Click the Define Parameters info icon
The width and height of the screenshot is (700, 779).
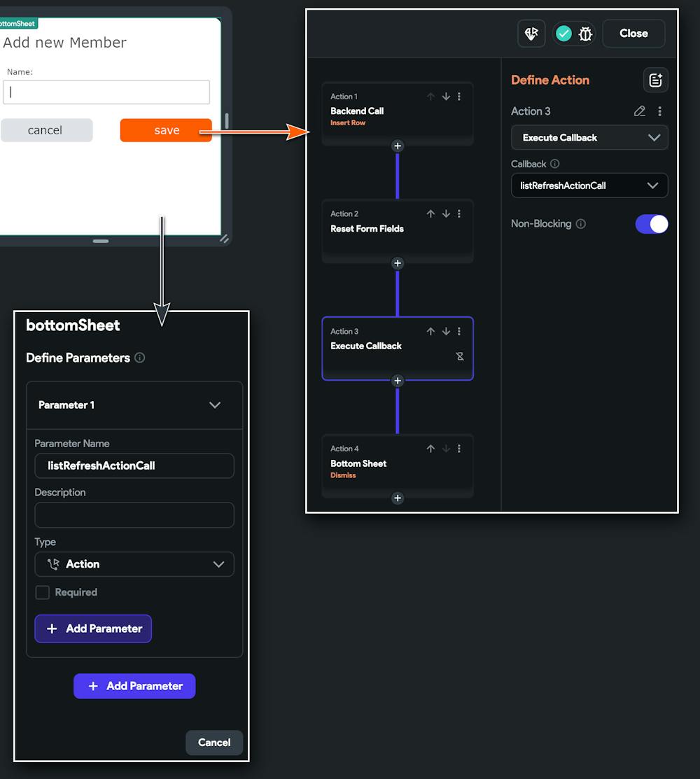(139, 358)
